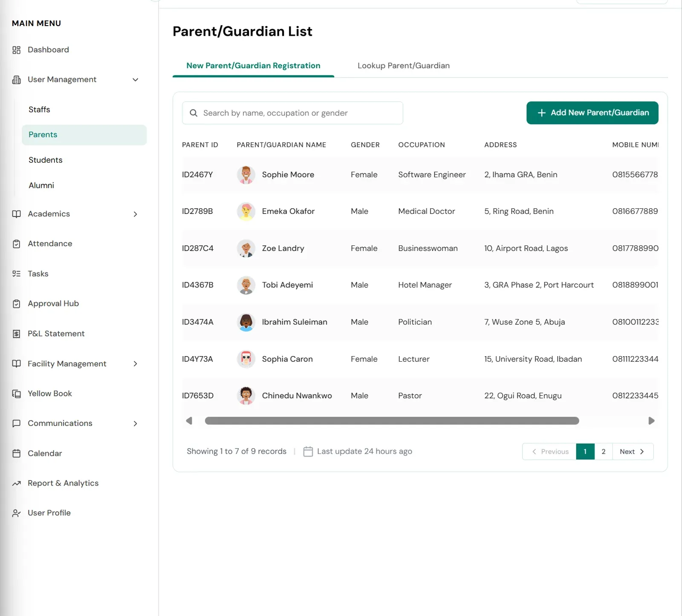This screenshot has height=616, width=682.
Task: Collapse the User Management chevron
Action: click(x=135, y=80)
